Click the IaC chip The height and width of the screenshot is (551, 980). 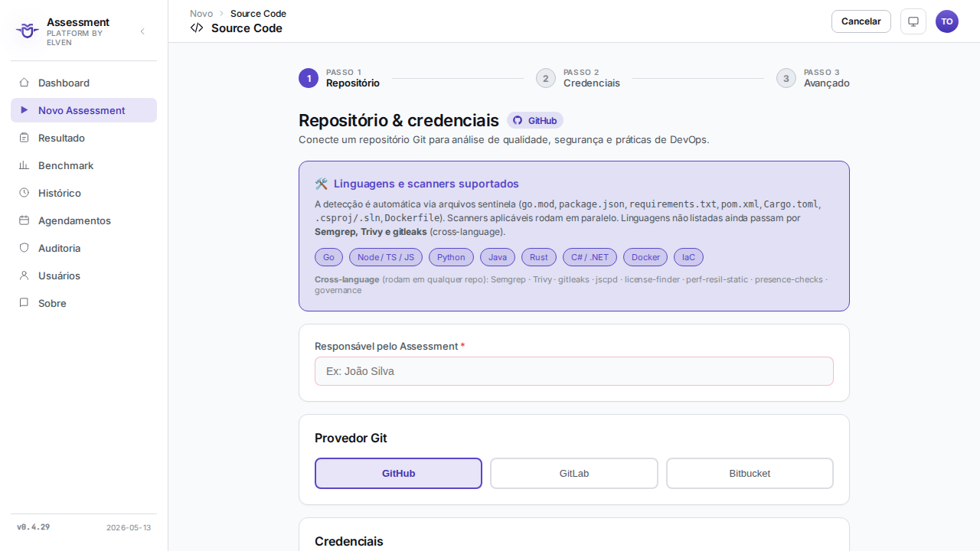pos(689,257)
